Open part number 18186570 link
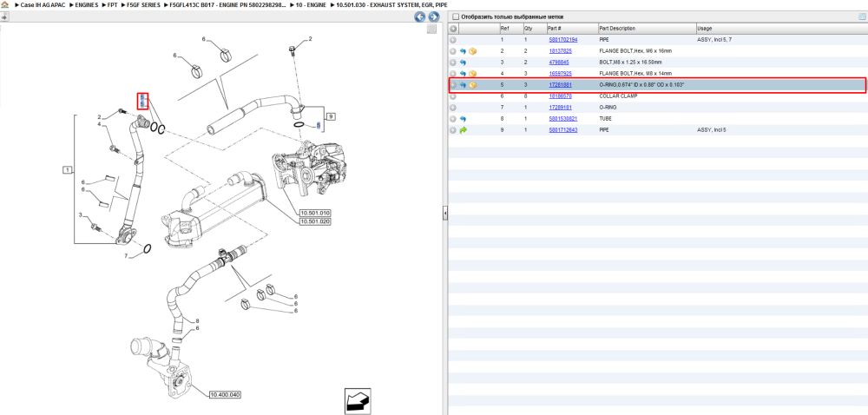This screenshot has height=415, width=868. pos(560,96)
